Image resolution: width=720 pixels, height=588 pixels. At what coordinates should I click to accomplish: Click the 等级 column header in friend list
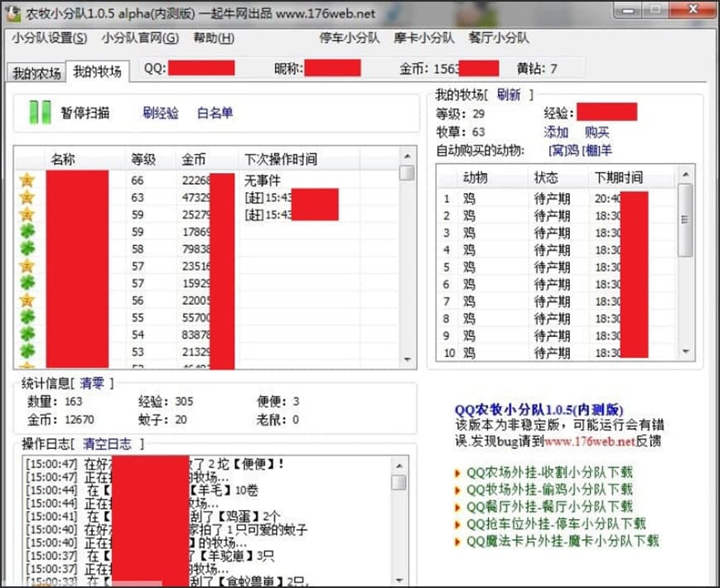pos(151,159)
